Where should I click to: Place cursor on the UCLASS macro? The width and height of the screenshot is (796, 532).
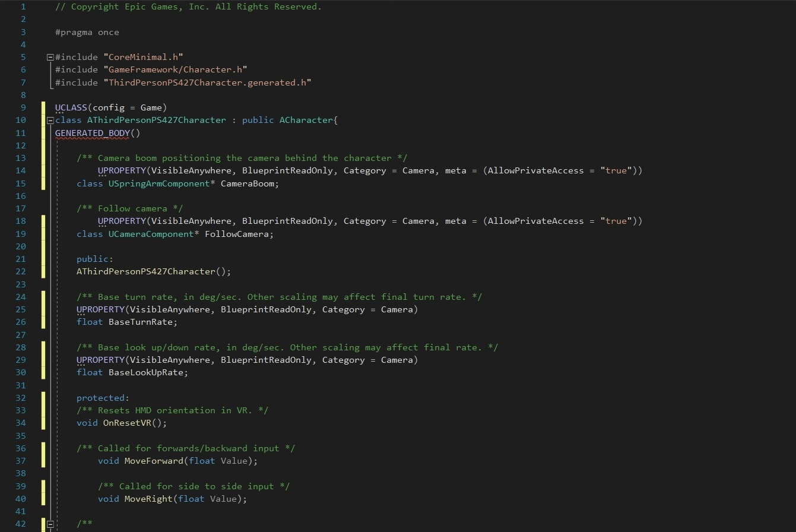coord(70,107)
